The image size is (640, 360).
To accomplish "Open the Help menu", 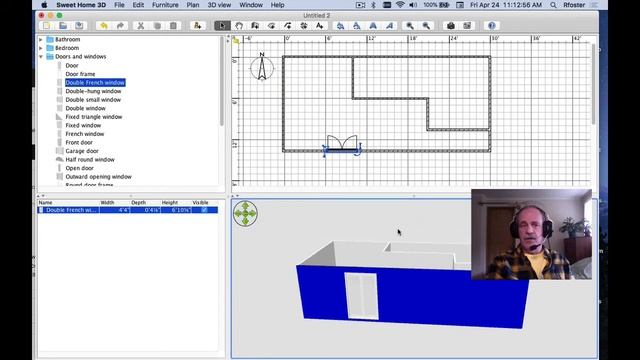I will tap(278, 5).
